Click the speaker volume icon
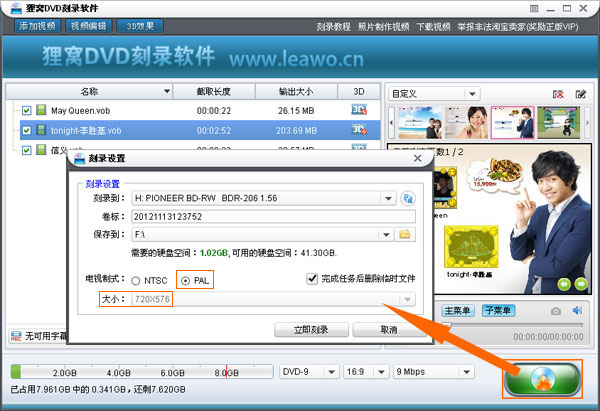Screen dimensions: 600x411 577,310
